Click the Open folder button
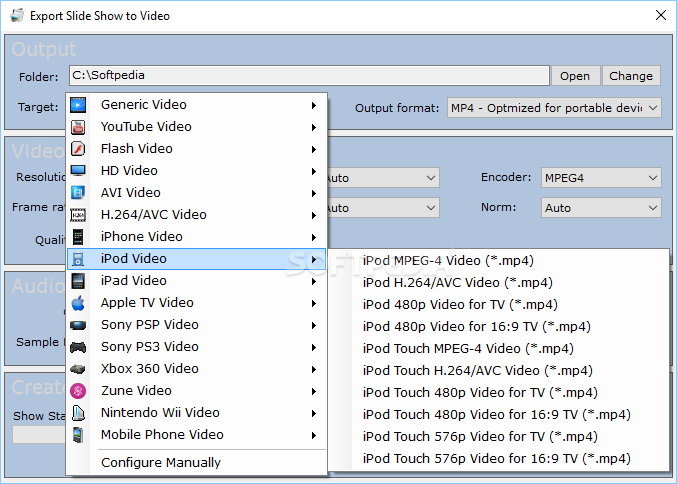677x484 pixels. (575, 76)
